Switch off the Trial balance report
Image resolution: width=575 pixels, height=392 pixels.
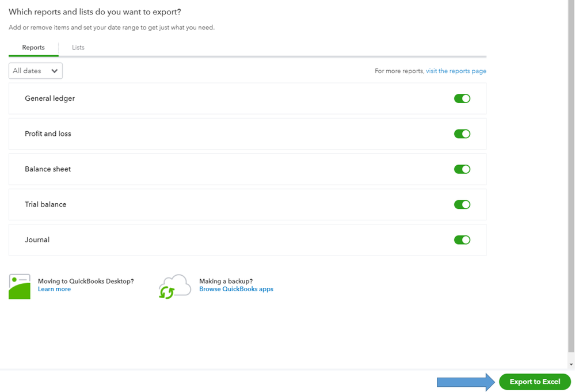(462, 204)
